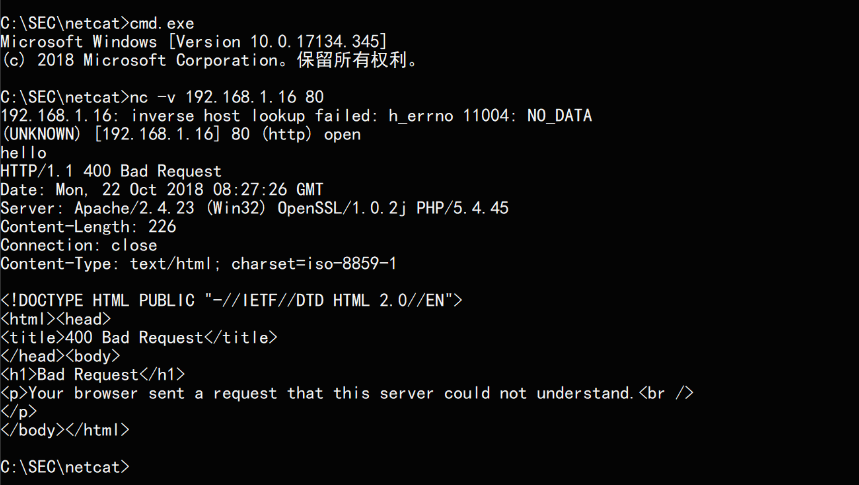
Task: Click the </body></html> closing tag line
Action: (x=65, y=430)
